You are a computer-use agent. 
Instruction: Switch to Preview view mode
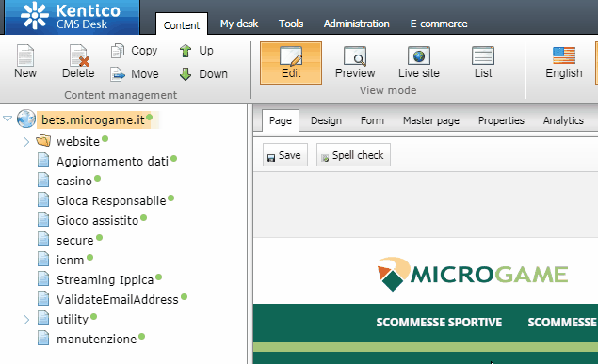(355, 63)
